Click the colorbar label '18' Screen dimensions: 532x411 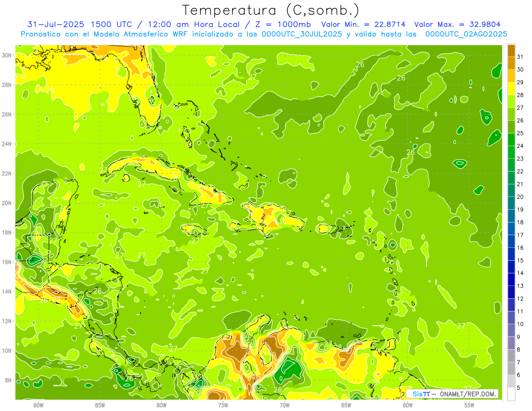tap(520, 222)
